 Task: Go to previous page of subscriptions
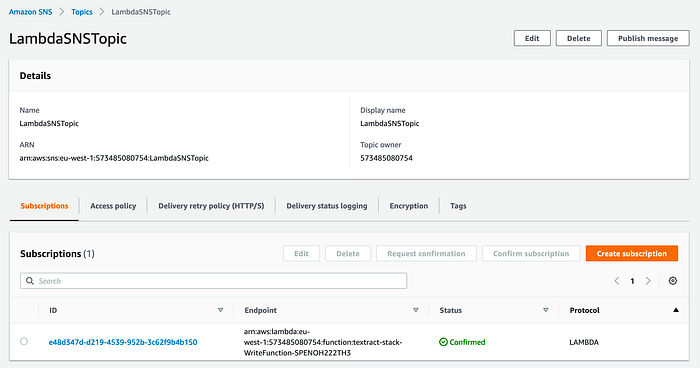tap(617, 281)
